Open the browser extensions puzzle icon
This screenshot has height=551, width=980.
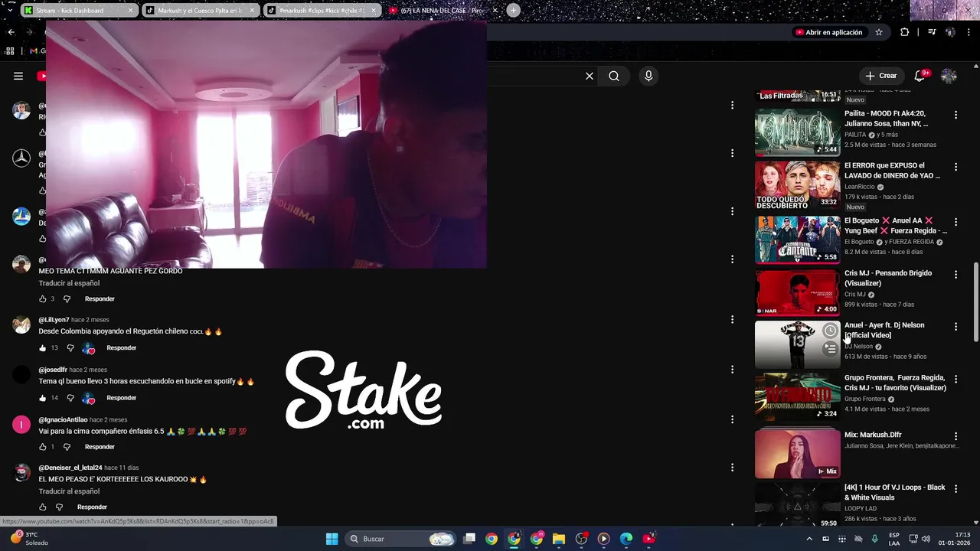click(x=905, y=32)
